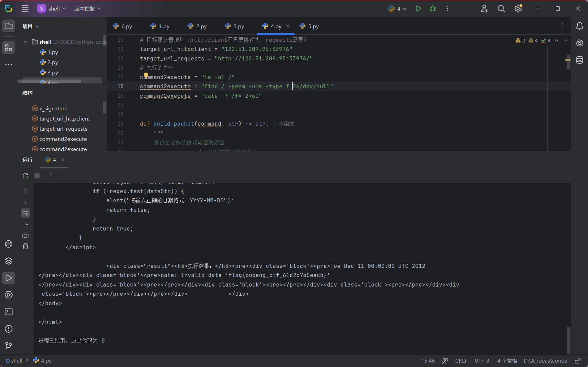Toggle scroll to end in the run console
588x367 pixels.
click(25, 224)
